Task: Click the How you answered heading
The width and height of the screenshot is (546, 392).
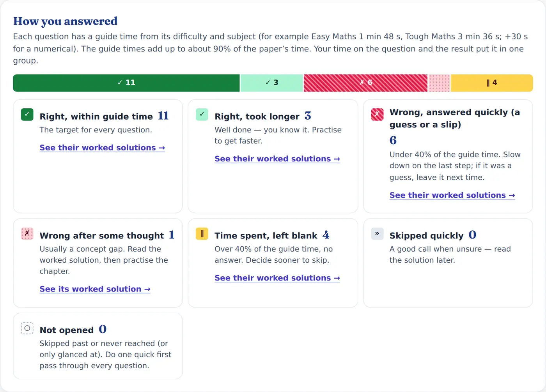Action: click(65, 21)
